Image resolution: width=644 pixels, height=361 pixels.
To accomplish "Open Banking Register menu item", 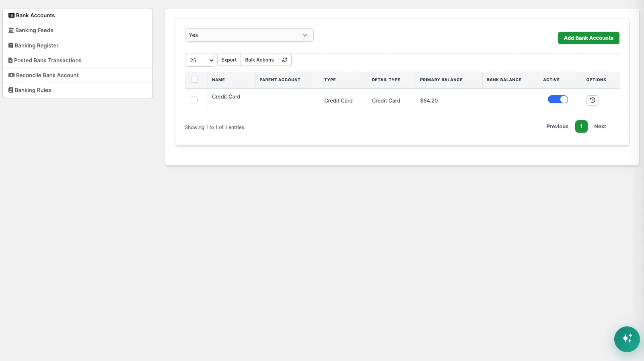I will pos(78,45).
